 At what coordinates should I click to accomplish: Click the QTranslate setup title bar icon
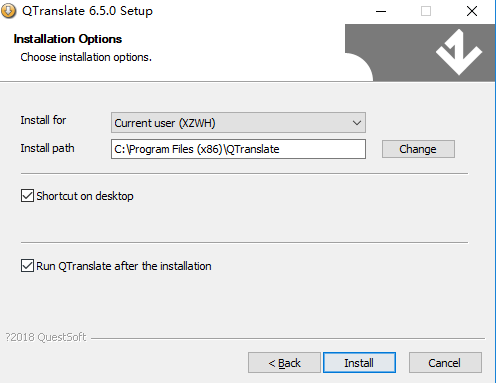[8, 11]
